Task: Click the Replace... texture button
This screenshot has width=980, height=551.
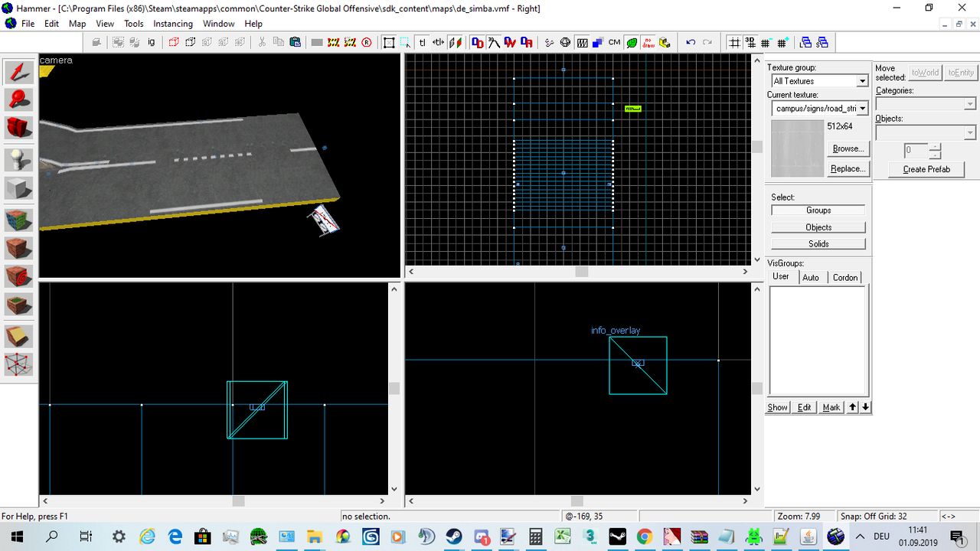Action: [848, 168]
